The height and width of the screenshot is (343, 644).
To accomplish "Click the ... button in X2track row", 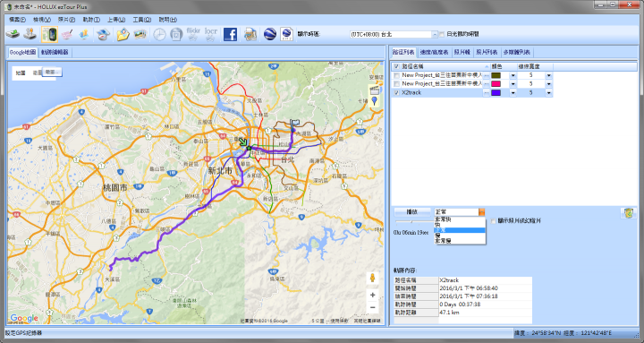I will pyautogui.click(x=487, y=93).
